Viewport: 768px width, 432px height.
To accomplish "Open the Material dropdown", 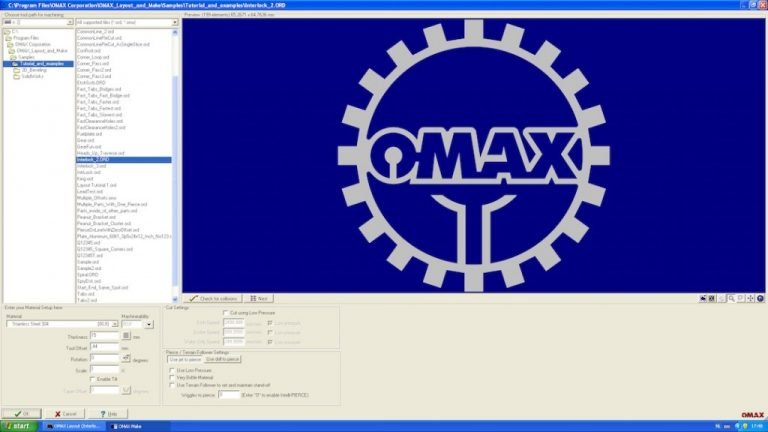I will pyautogui.click(x=115, y=324).
